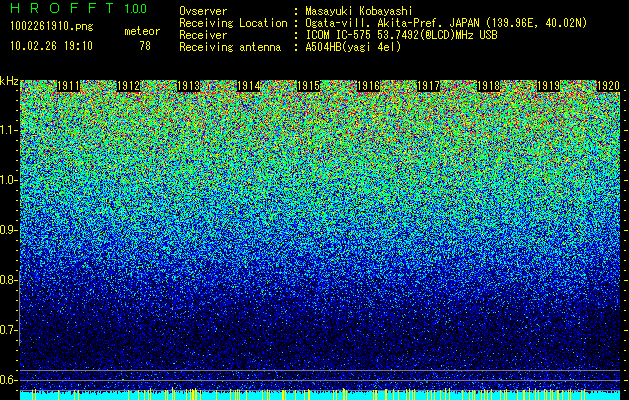Click the 1919 time marker
The width and height of the screenshot is (629, 400).
pos(548,86)
